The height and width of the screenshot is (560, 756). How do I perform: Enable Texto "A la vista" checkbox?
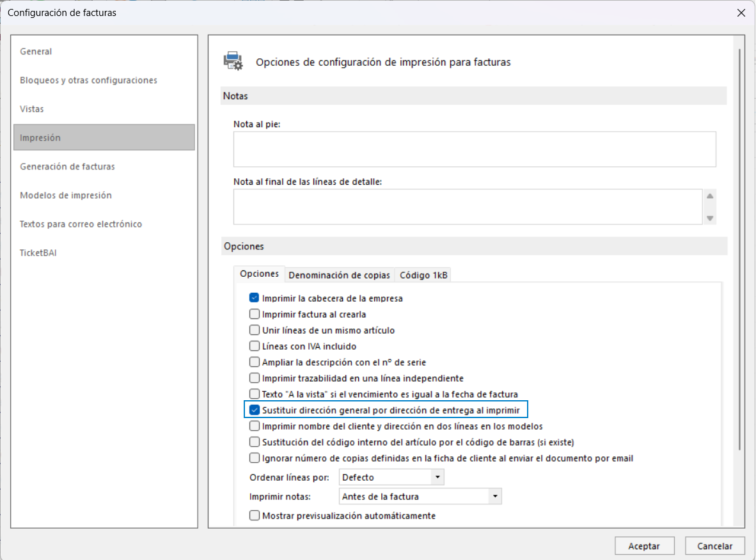(x=254, y=394)
